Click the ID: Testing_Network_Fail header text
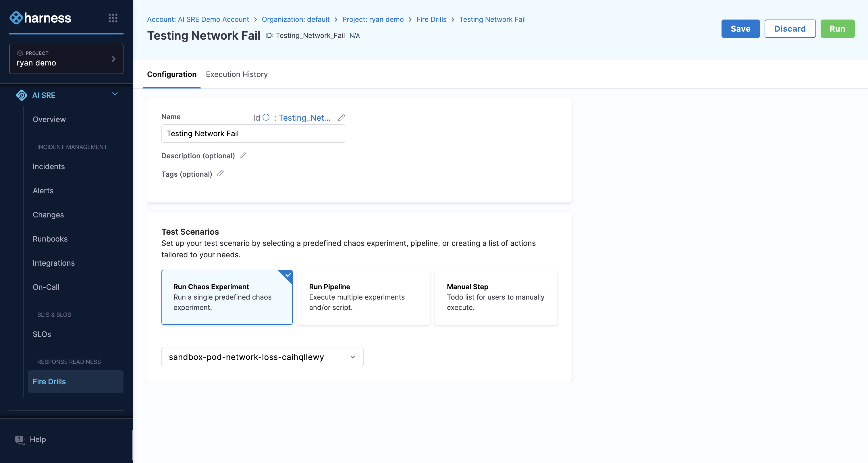The width and height of the screenshot is (868, 463). coord(305,35)
